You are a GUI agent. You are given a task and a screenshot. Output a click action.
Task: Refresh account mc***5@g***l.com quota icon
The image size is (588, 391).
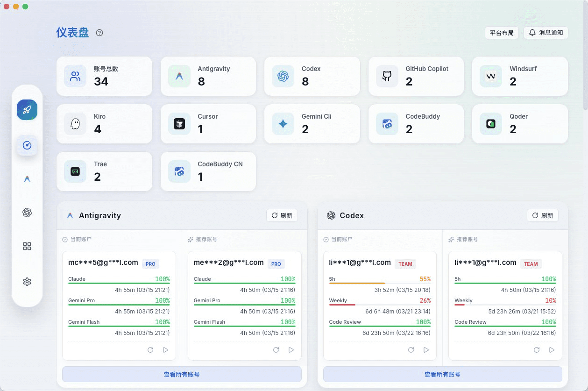(150, 350)
